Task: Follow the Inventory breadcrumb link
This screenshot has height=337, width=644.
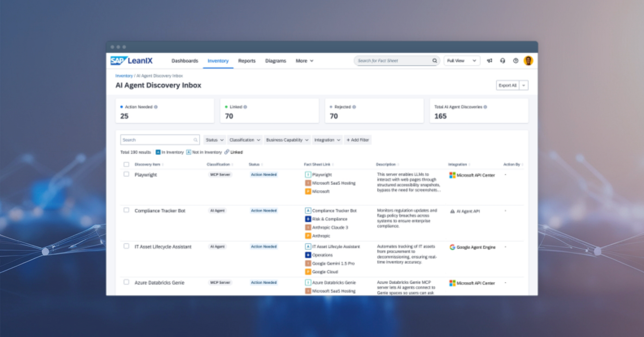Action: tap(124, 76)
